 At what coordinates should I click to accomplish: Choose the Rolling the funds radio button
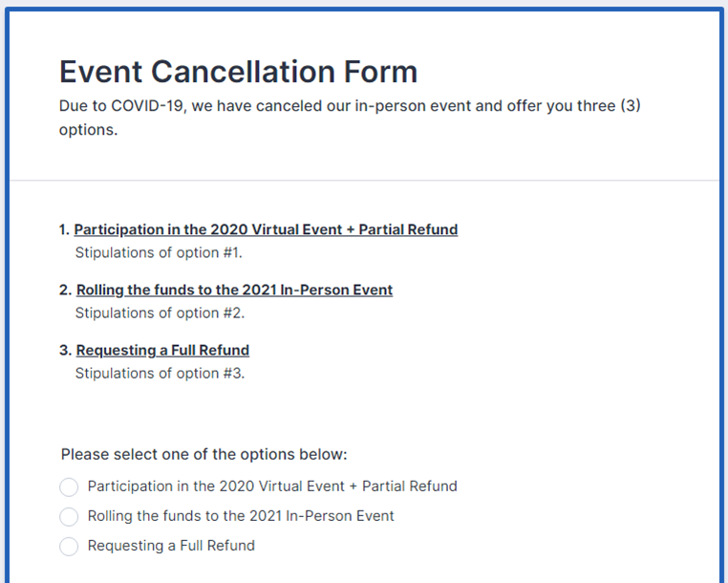69,517
